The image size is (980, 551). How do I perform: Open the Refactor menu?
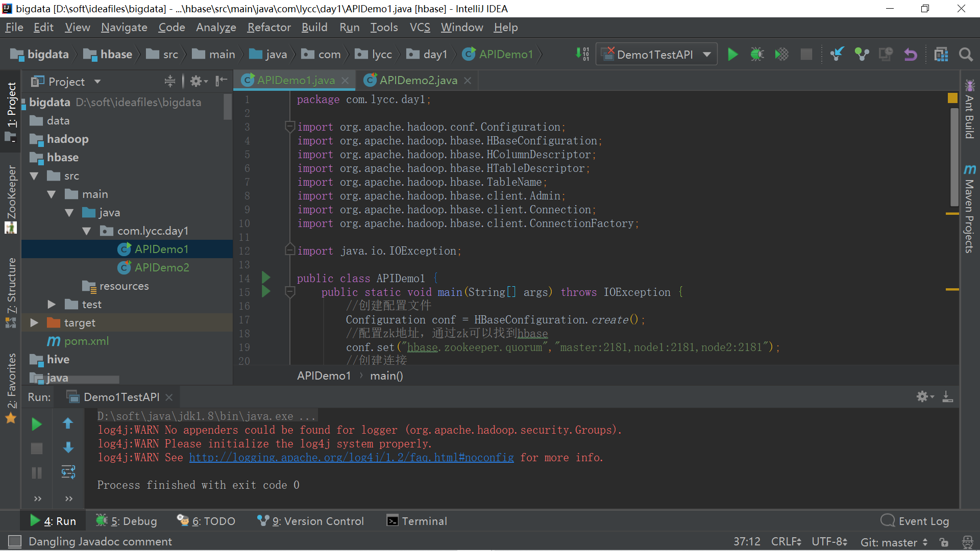(268, 28)
